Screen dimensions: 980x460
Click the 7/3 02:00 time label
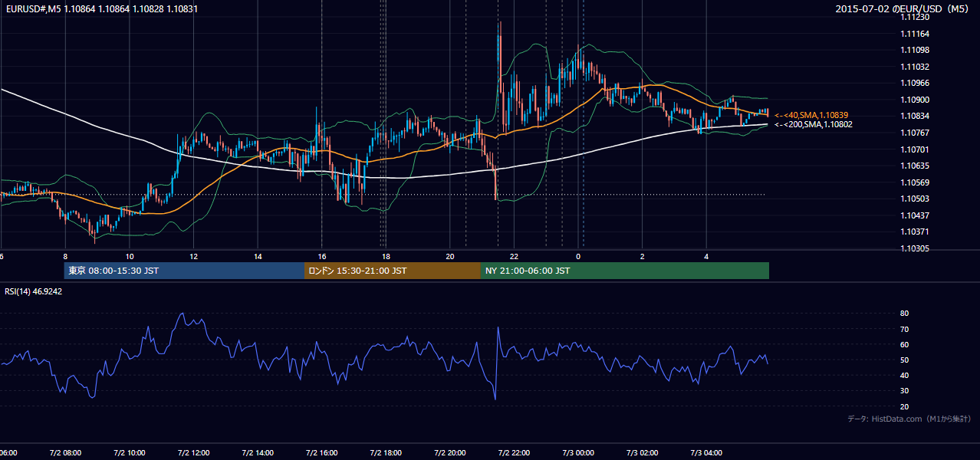tap(642, 453)
